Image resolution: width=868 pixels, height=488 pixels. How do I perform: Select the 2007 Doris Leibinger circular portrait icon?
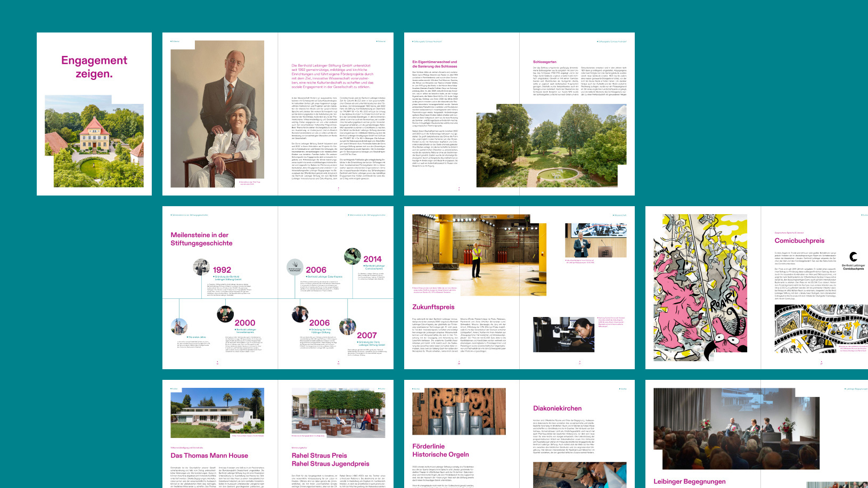tap(348, 328)
